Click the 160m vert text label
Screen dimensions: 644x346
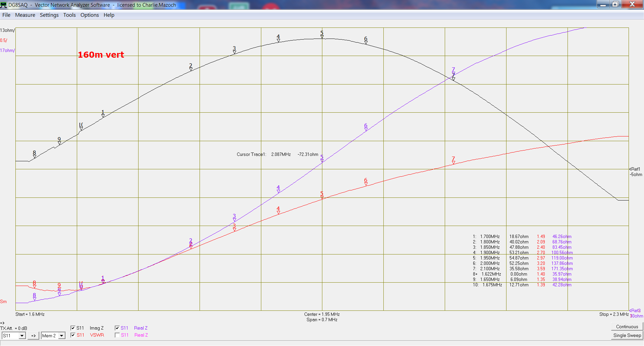pos(101,55)
